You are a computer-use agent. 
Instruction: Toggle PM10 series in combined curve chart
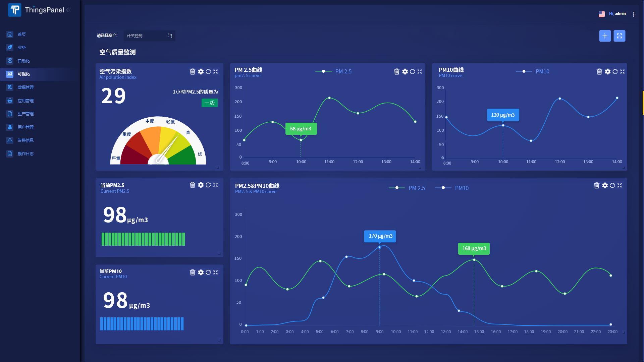coord(452,188)
